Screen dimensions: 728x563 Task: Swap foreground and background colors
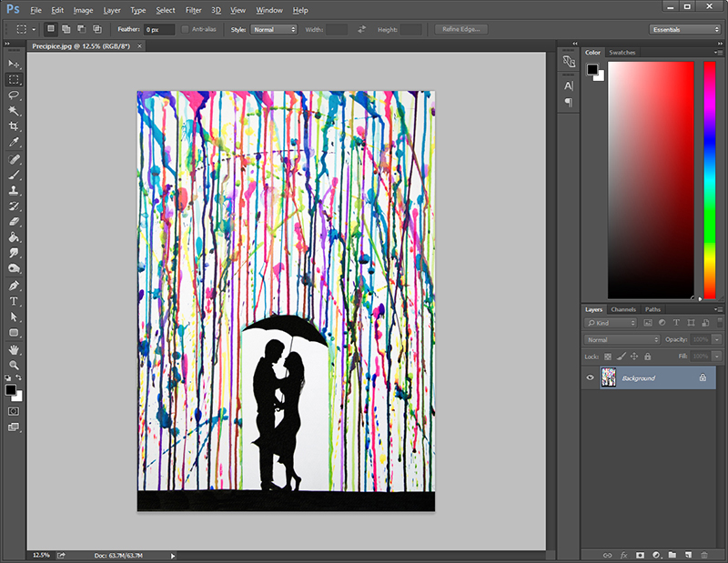pos(18,377)
